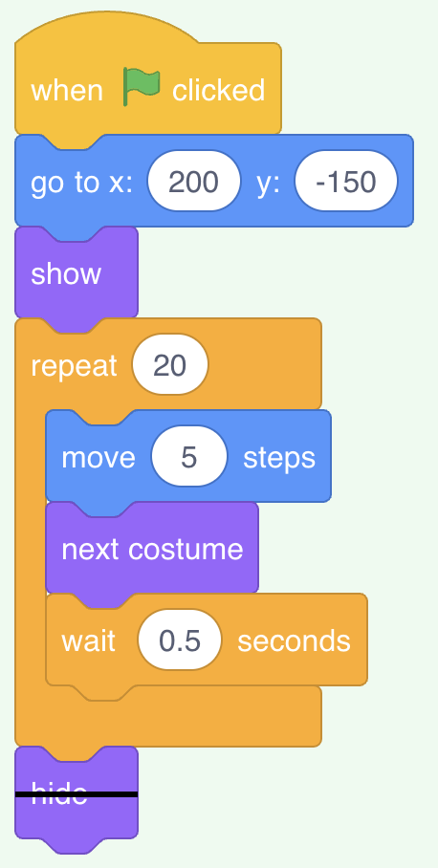The width and height of the screenshot is (438, 868).
Task: Select the 'next costume' looks block
Action: point(152,548)
